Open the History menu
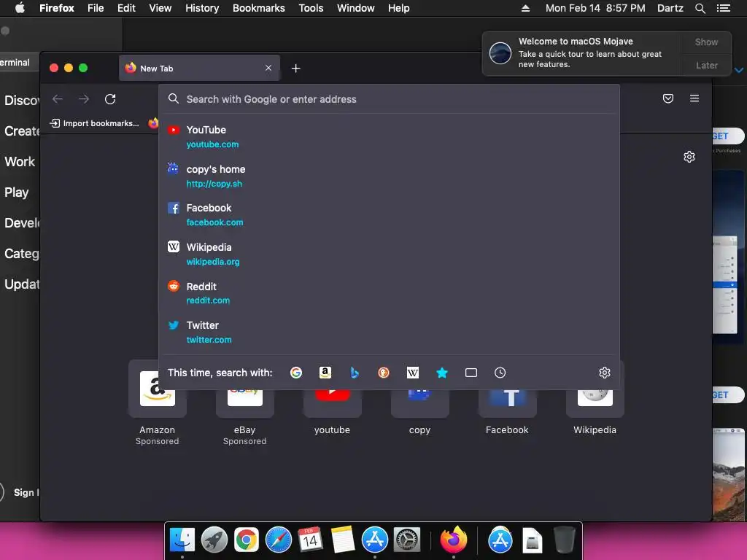 (202, 8)
